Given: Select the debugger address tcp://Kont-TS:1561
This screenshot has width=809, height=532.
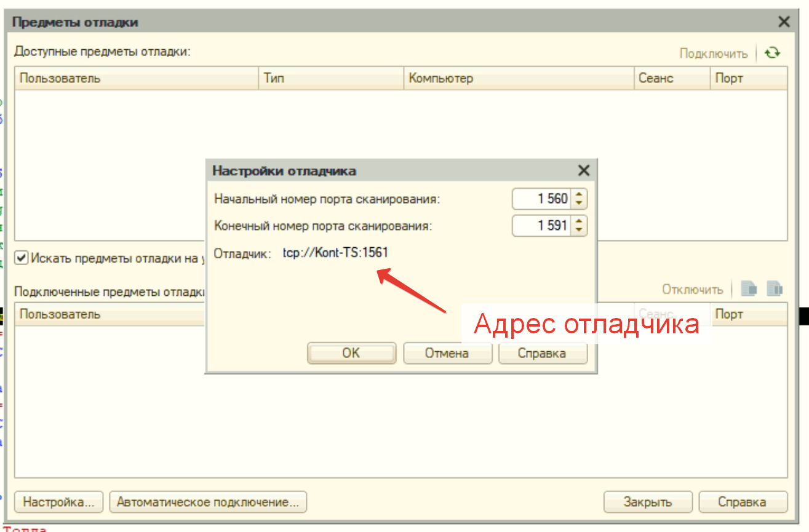Looking at the screenshot, I should (x=335, y=252).
